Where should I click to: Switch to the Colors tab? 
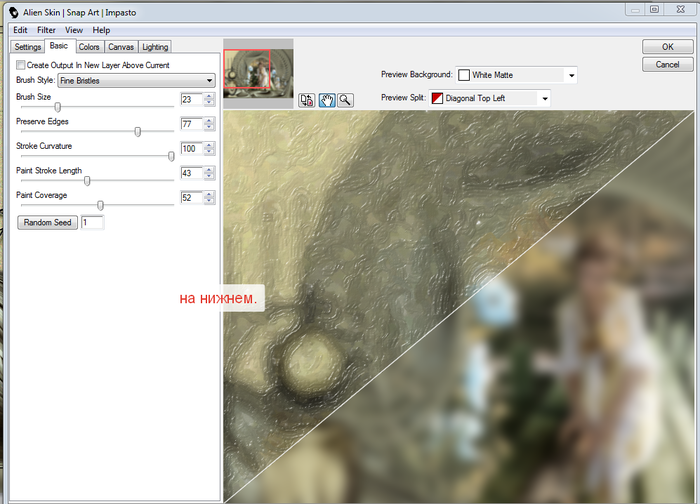coord(89,47)
